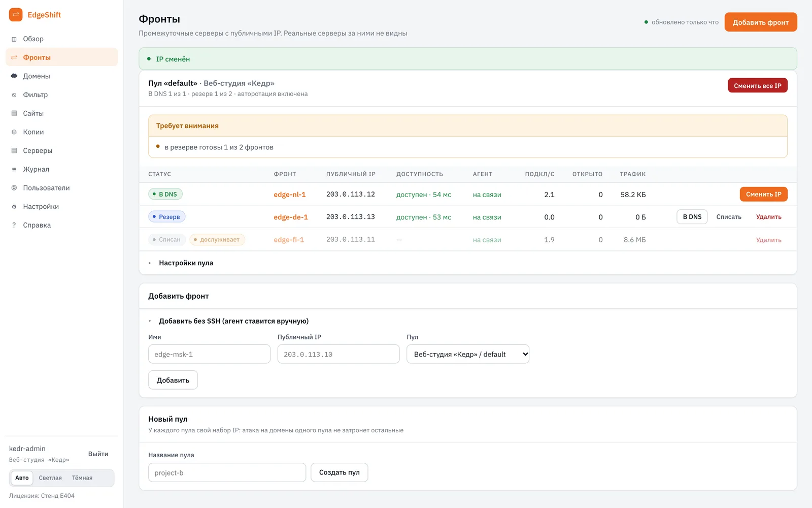Click the Фронты arrows icon in sidebar
Screen dimensions: 812x508
[x=14, y=57]
